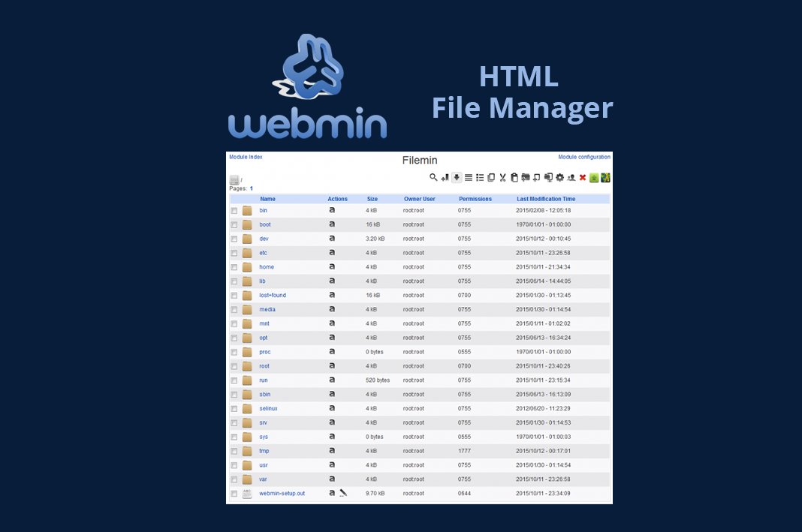Open the root folder from the list
Viewport: 802px width, 532px height.
(264, 365)
